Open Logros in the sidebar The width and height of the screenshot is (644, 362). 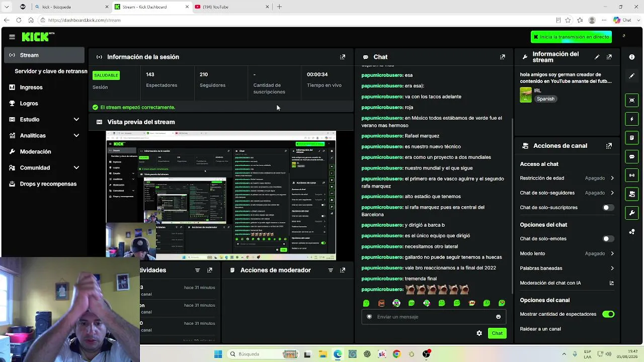[x=44, y=103]
